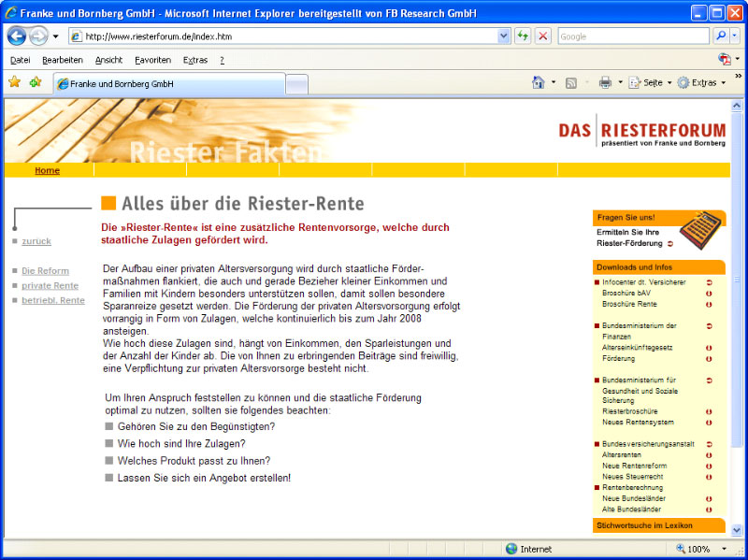Click the DAS RIESTERFORUM logo
The height and width of the screenshot is (560, 748).
click(x=642, y=131)
